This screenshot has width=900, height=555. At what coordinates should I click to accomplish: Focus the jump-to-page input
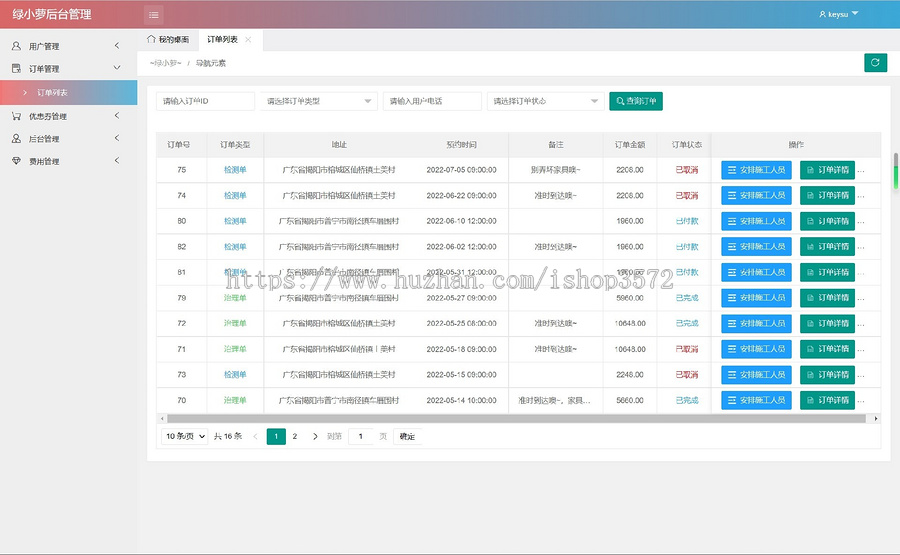tap(360, 436)
